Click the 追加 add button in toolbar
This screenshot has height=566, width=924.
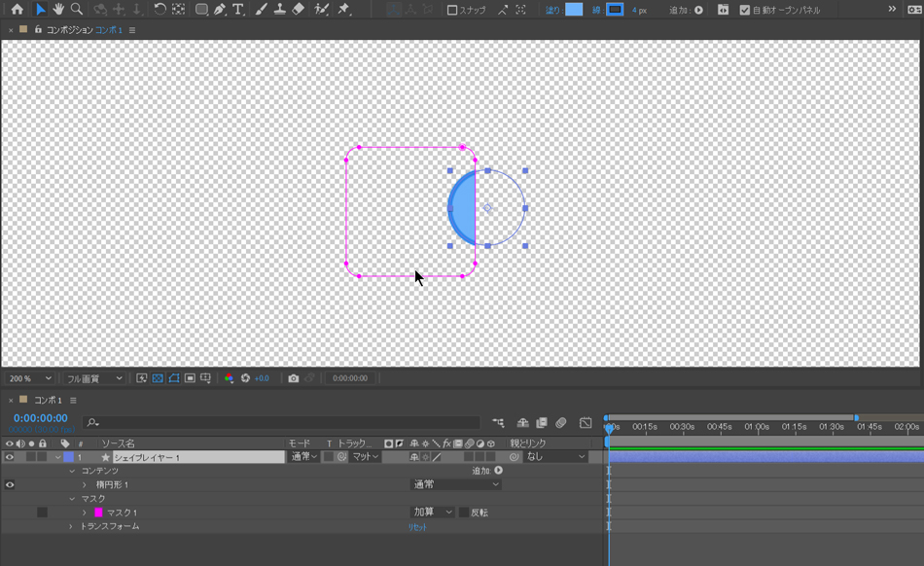pyautogui.click(x=698, y=10)
